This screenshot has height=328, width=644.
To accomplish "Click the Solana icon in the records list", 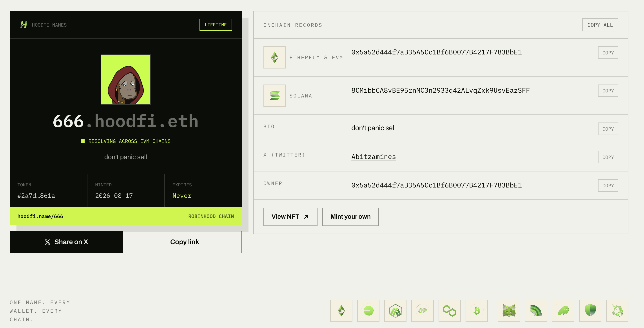I will [274, 96].
